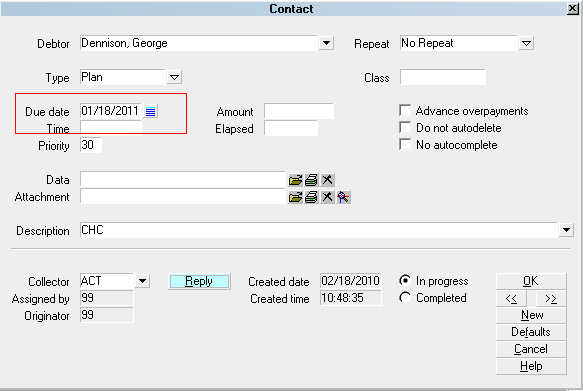Click Created date value 02/18/2010
This screenshot has width=583, height=391.
click(351, 281)
